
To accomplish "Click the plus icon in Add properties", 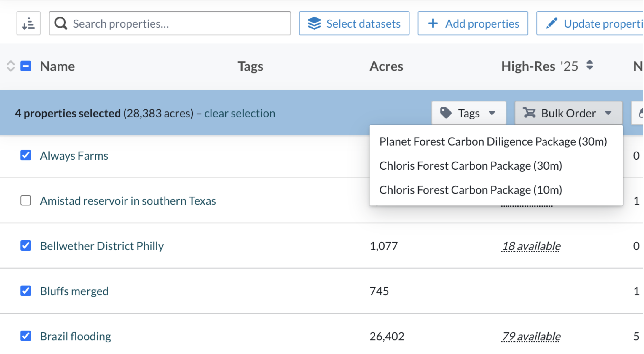I will point(433,23).
